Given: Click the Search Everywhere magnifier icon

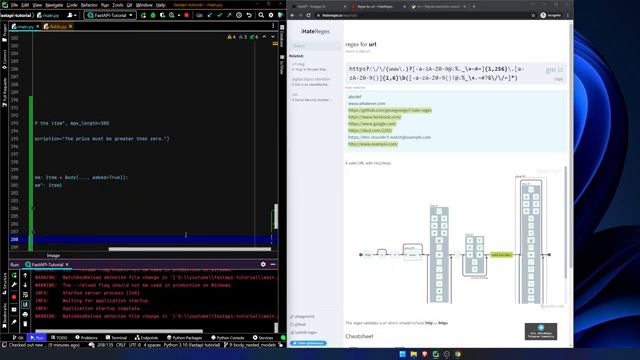Looking at the screenshot, I should pos(261,15).
